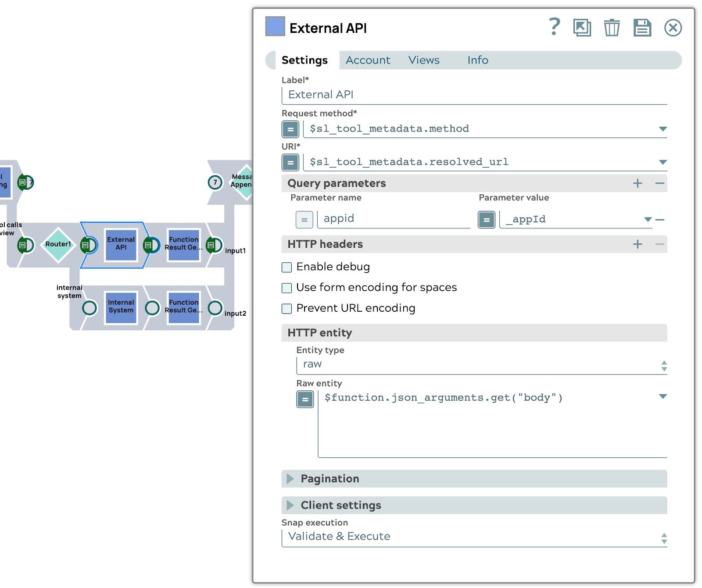
Task: Switch to the Account tab
Action: (368, 60)
